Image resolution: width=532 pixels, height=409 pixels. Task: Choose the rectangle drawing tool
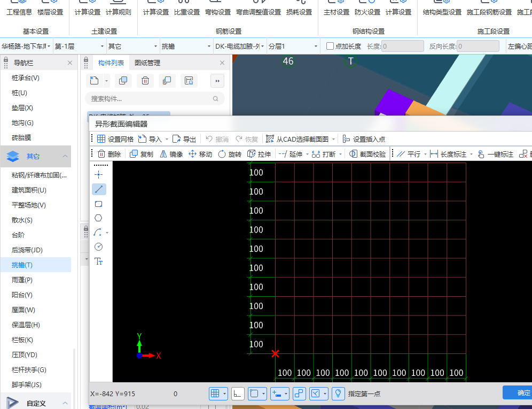click(98, 204)
